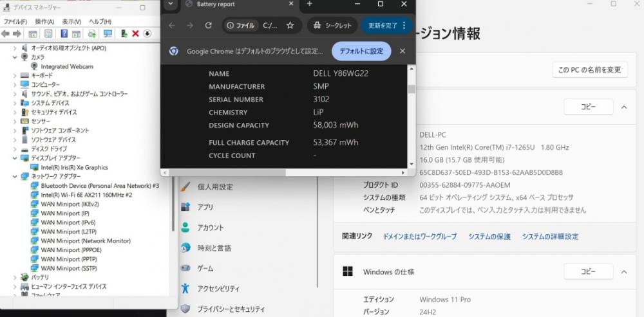Collapse Windows の仕様 section chevron

pos(624,272)
